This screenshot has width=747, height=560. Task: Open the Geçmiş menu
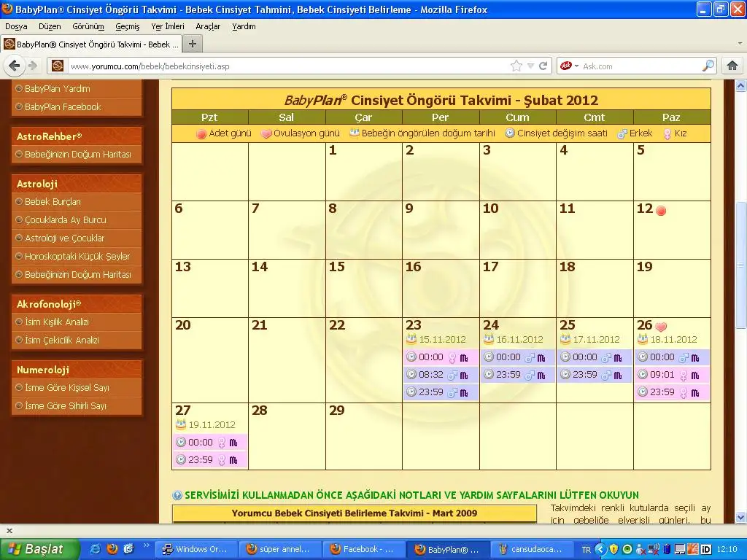click(128, 27)
